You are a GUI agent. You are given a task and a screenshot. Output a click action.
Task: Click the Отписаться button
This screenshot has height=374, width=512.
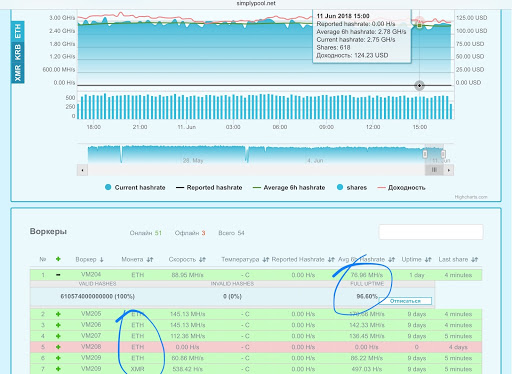point(405,301)
